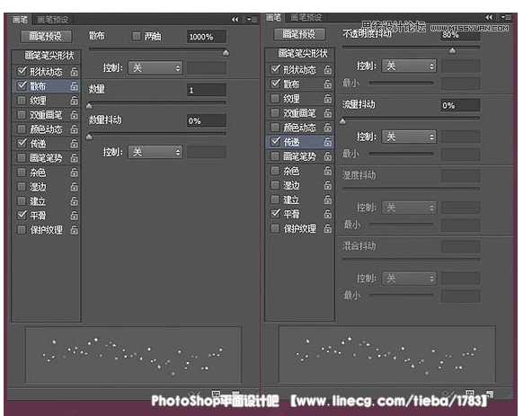This screenshot has width=532, height=416.
Task: Toggle lock for 颜色动态 in transfer panel
Action: click(327, 128)
